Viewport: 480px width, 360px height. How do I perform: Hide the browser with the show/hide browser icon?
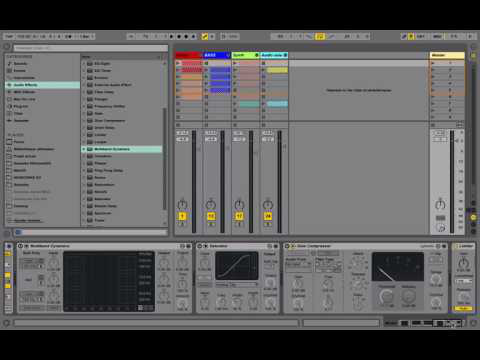(7, 47)
